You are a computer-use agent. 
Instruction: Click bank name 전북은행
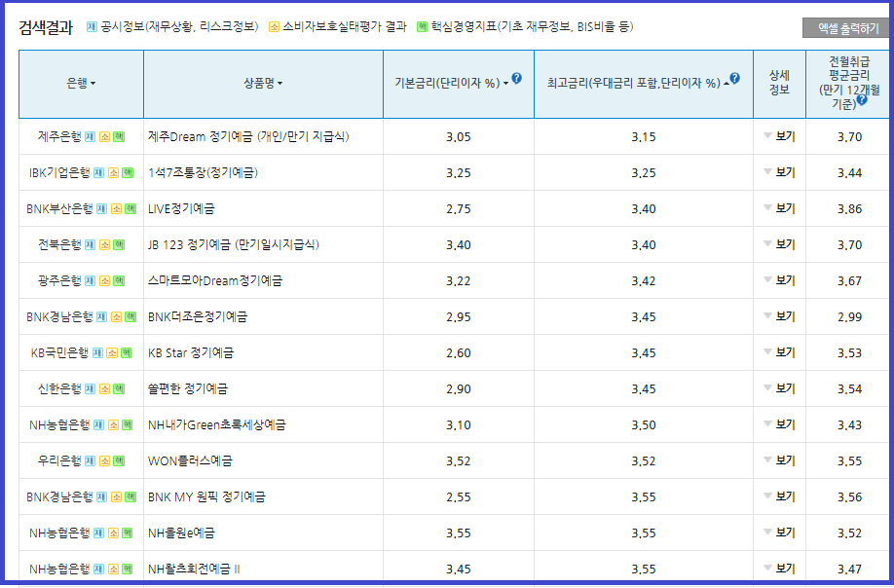59,244
